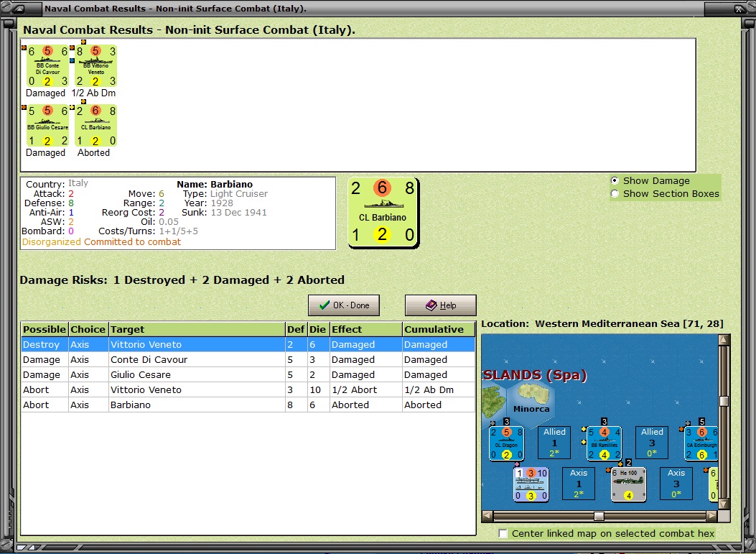Click the '1/2 Ab Dm' cumulative cell

[x=439, y=389]
